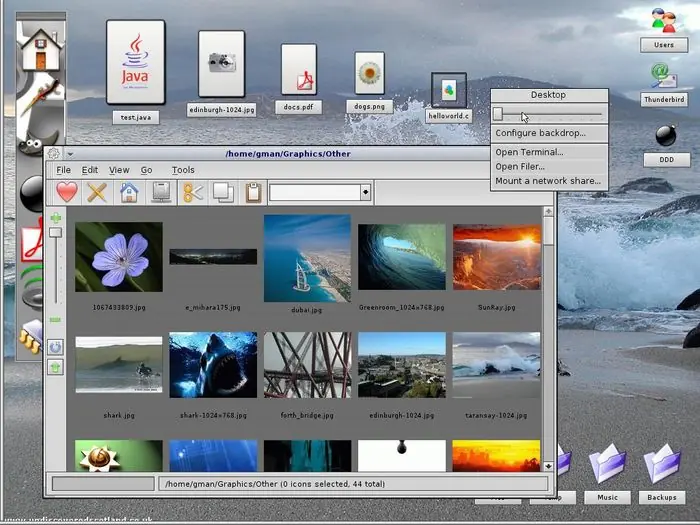
Task: Open the Tools menu
Action: tap(182, 170)
